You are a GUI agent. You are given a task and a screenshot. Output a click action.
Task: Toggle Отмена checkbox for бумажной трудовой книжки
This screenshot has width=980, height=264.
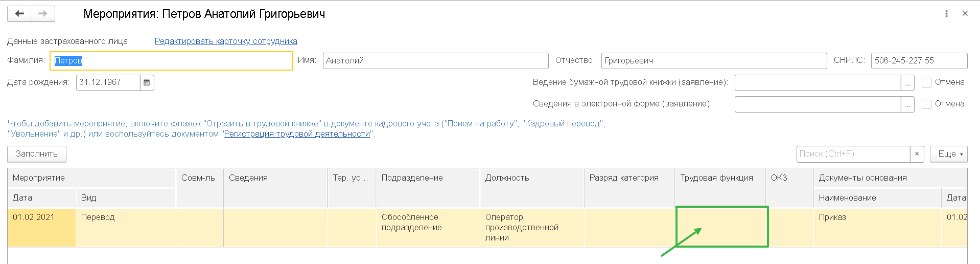click(926, 83)
